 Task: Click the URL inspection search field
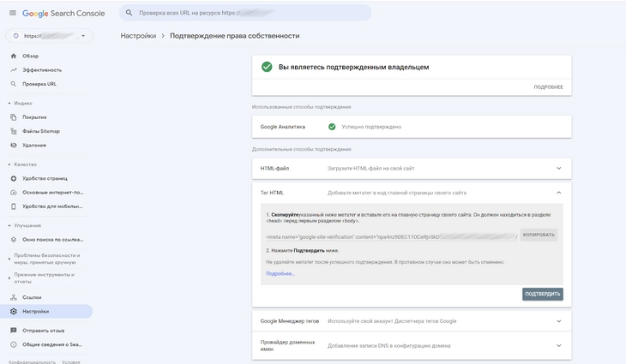pyautogui.click(x=249, y=13)
